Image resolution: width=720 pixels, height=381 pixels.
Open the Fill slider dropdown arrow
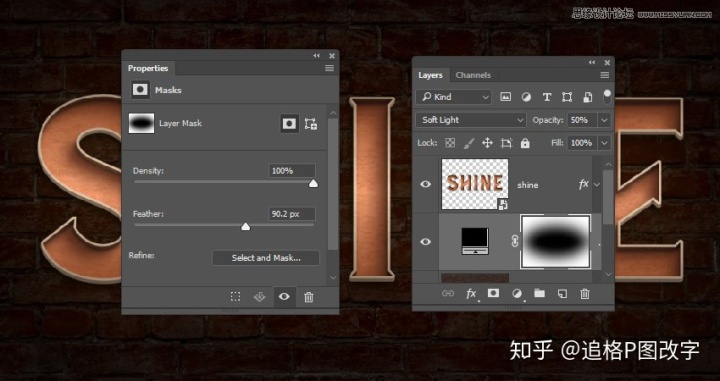(x=604, y=143)
